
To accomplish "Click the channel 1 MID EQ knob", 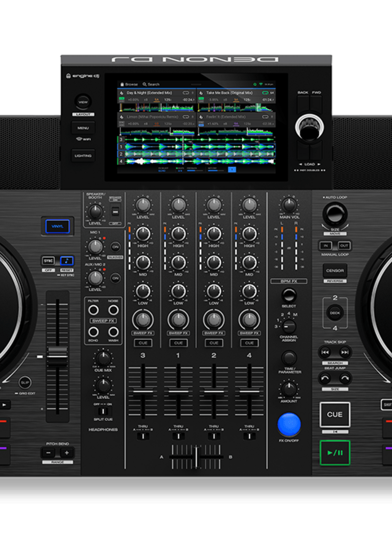I will click(178, 263).
